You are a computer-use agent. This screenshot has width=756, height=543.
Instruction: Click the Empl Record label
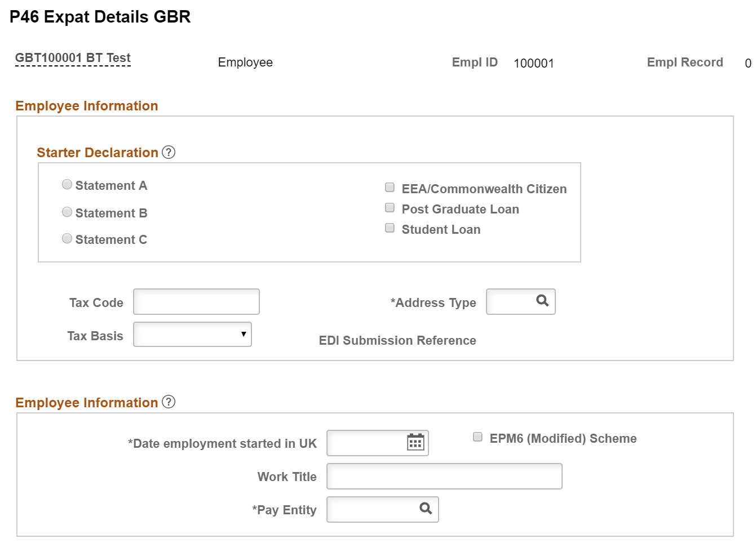point(685,63)
